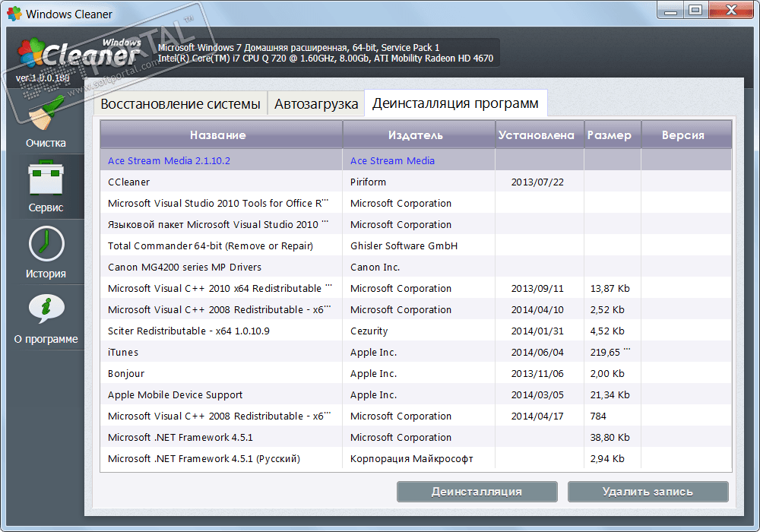
Task: Select the Bonjour entry
Action: click(416, 374)
